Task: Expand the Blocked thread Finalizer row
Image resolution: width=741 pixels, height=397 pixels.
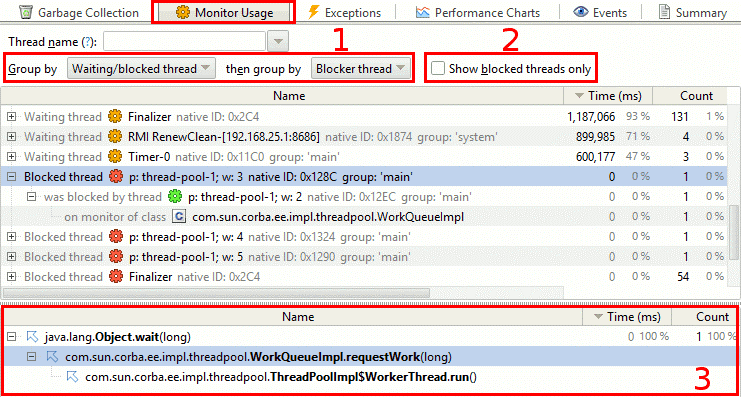Action: [x=12, y=276]
